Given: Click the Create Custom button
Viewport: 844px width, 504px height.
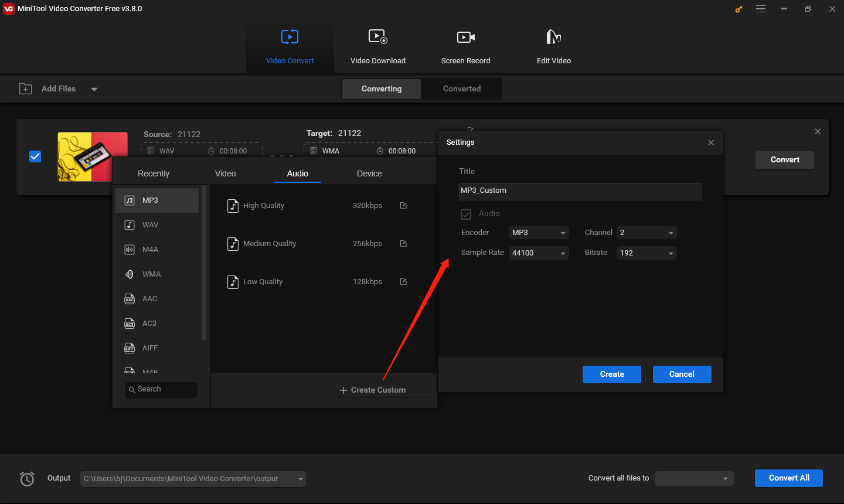Looking at the screenshot, I should click(384, 390).
